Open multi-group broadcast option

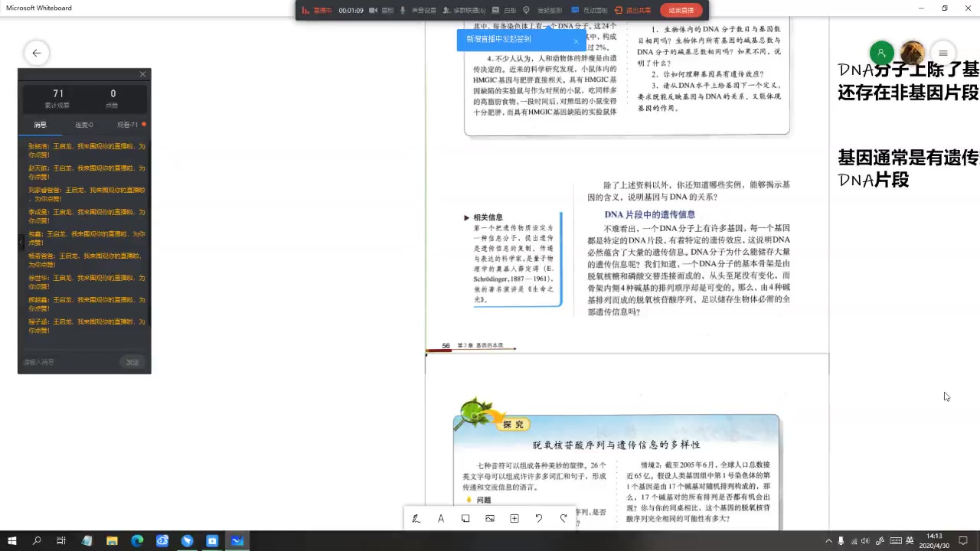point(464,11)
